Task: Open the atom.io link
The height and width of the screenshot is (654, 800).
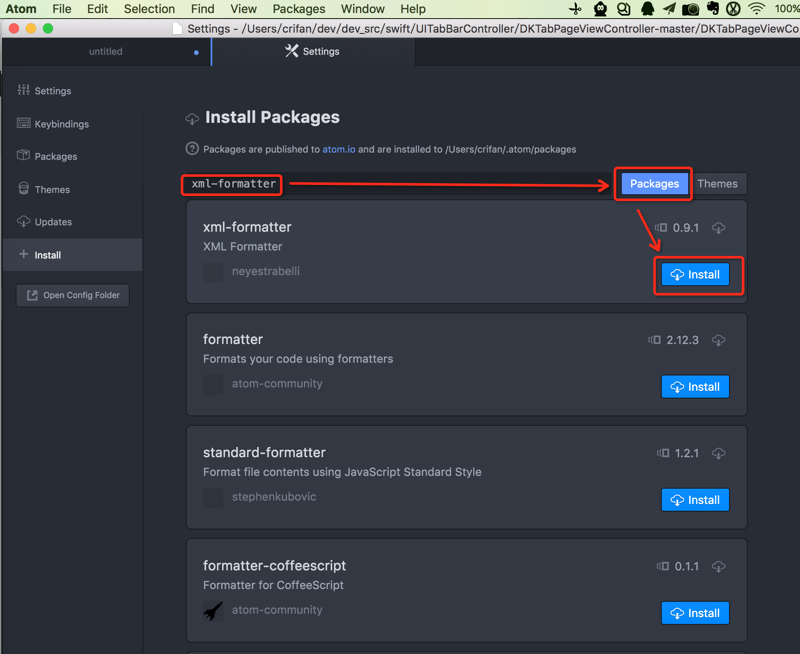Action: click(338, 149)
